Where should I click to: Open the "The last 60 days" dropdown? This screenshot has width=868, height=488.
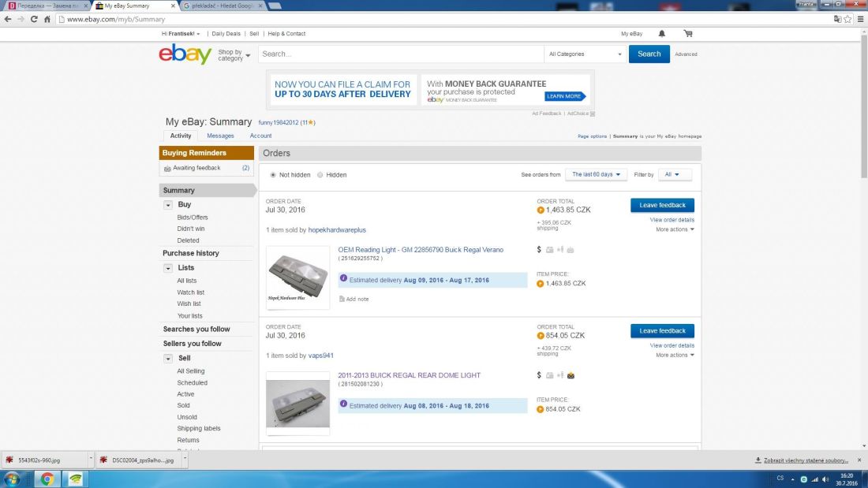[x=596, y=174]
